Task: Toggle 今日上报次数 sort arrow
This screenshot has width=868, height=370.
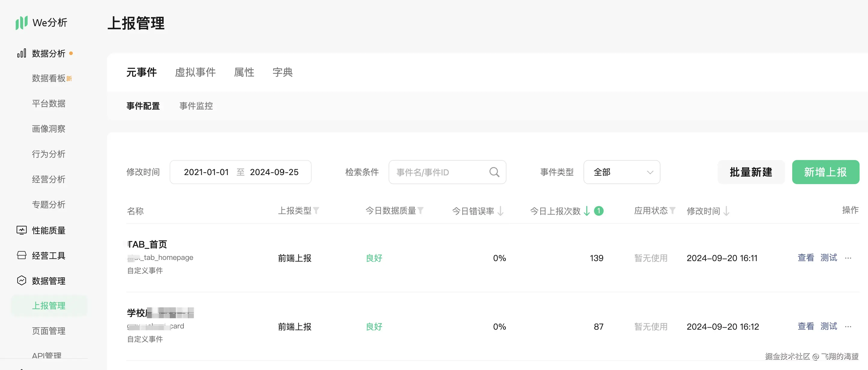Action: click(587, 211)
